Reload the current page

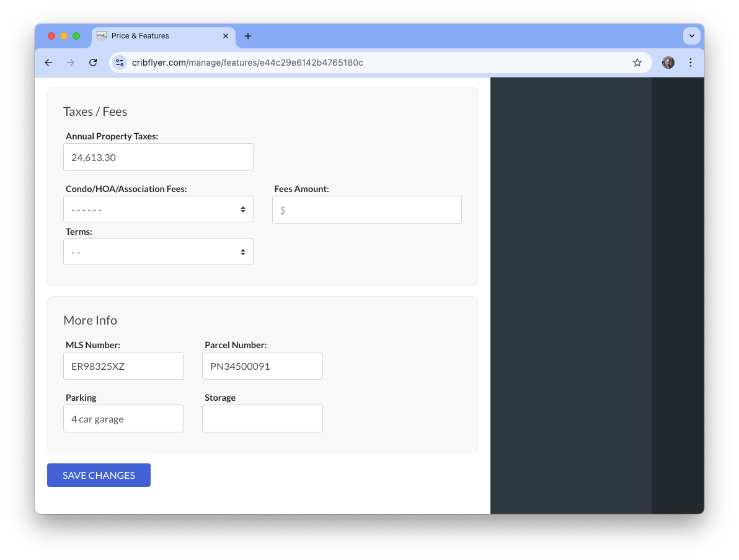(x=93, y=63)
